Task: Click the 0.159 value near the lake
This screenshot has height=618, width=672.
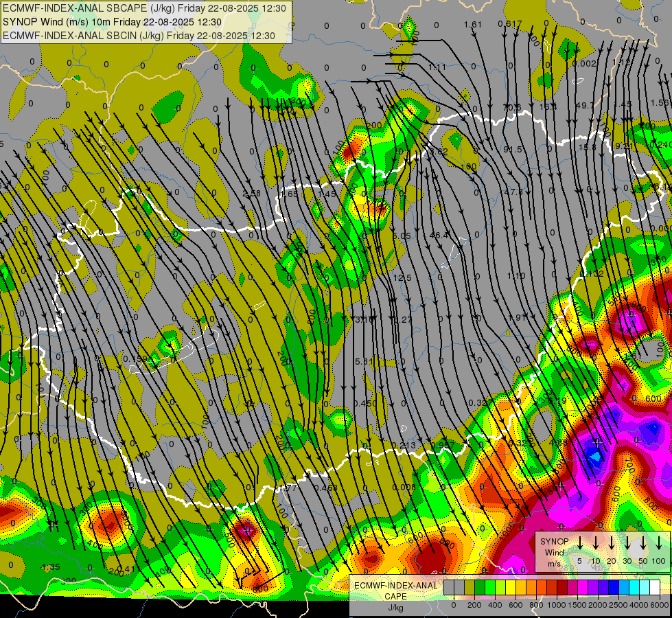Action: click(x=135, y=358)
